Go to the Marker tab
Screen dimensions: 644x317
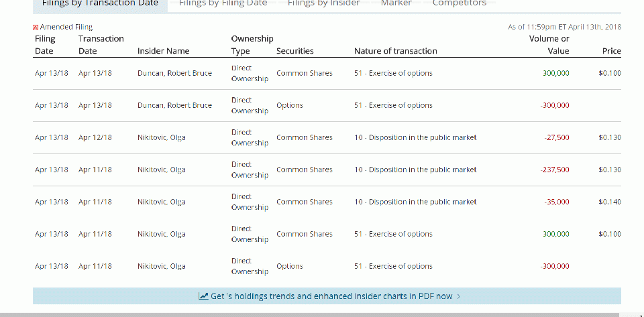click(396, 3)
